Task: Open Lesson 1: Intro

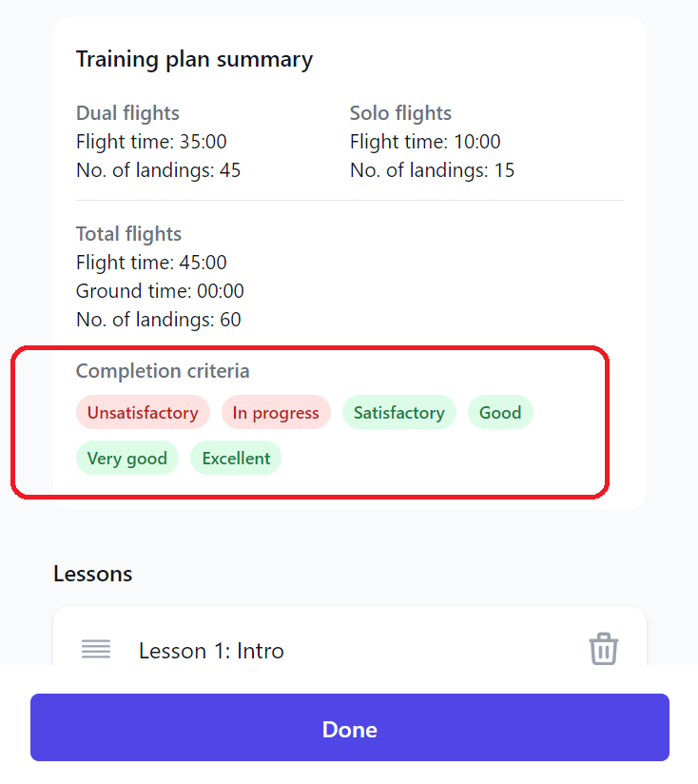Action: click(x=211, y=651)
